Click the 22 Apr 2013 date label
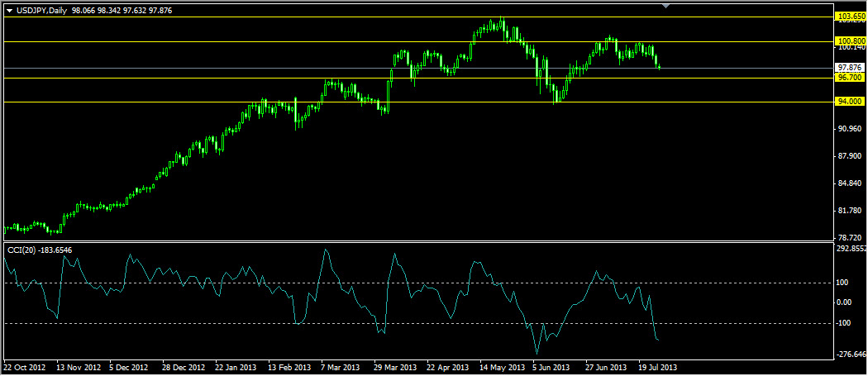The image size is (868, 376). click(448, 368)
